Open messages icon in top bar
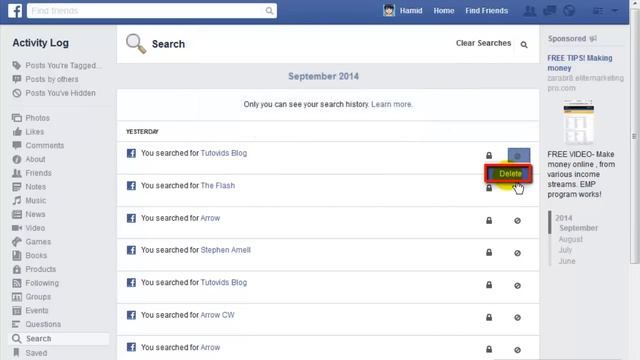 (549, 11)
